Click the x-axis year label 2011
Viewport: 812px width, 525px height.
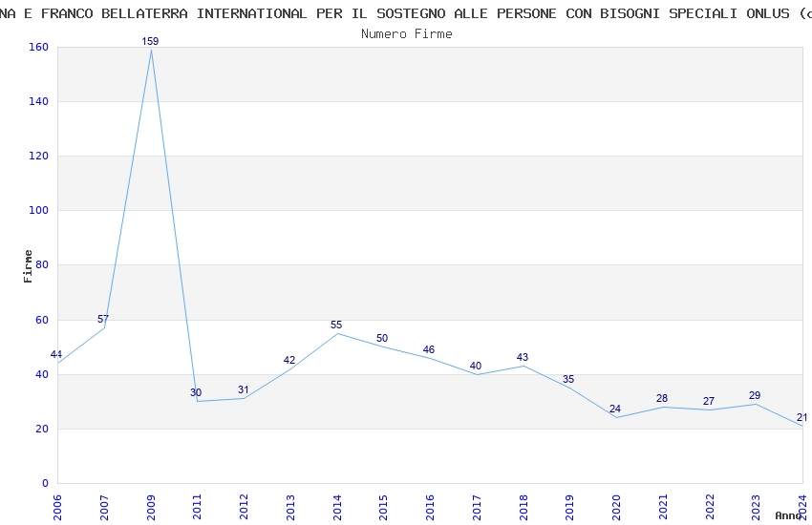pyautogui.click(x=198, y=507)
